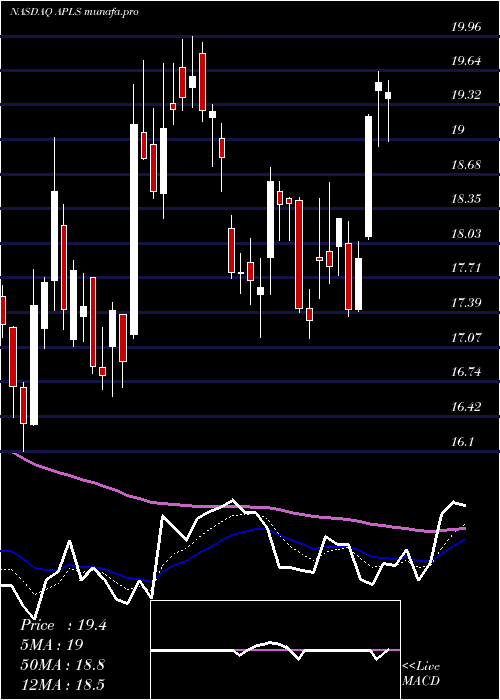The height and width of the screenshot is (700, 500).
Task: Click the 18.35 price axis label
Action: click(466, 198)
